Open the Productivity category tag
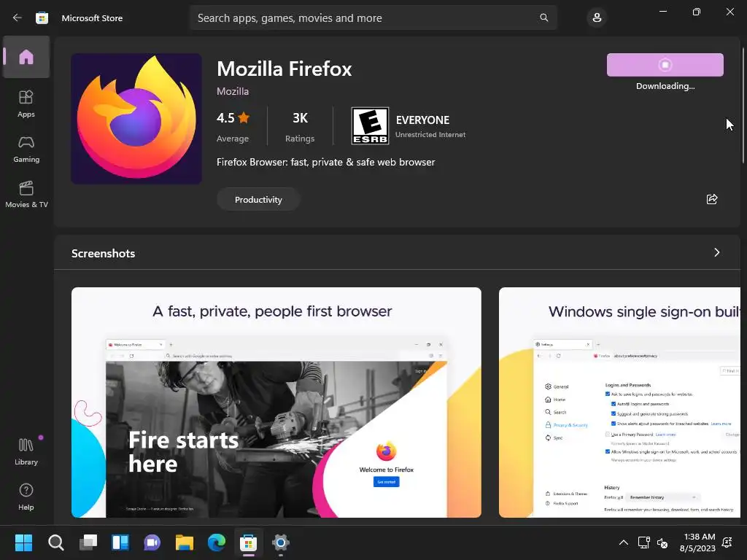This screenshot has width=747, height=560. tap(258, 200)
